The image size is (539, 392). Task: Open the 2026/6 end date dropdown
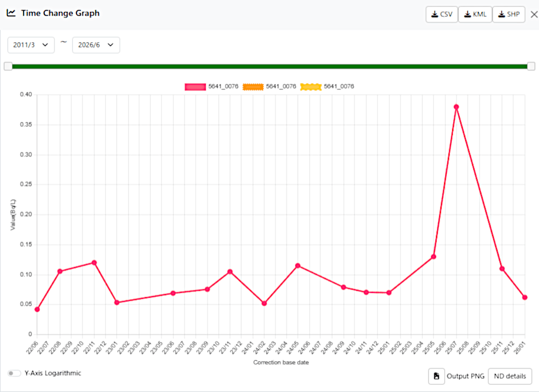coord(96,45)
